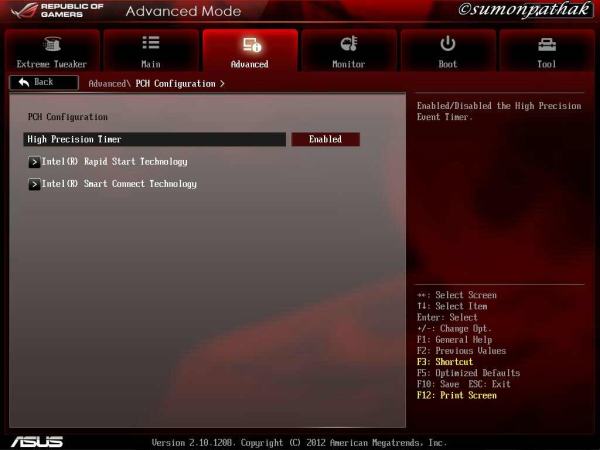The image size is (600, 450).
Task: Open the Boot tab
Action: pyautogui.click(x=448, y=50)
